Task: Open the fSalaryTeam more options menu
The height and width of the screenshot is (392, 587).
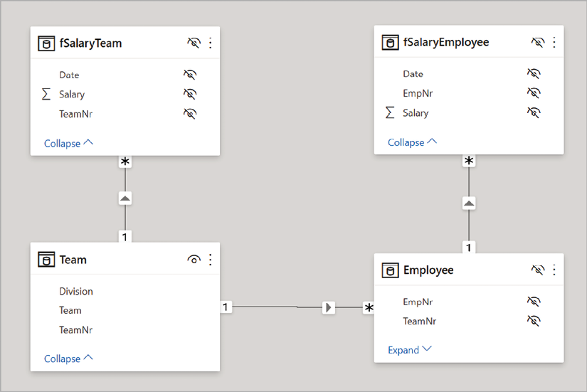Action: pos(211,43)
